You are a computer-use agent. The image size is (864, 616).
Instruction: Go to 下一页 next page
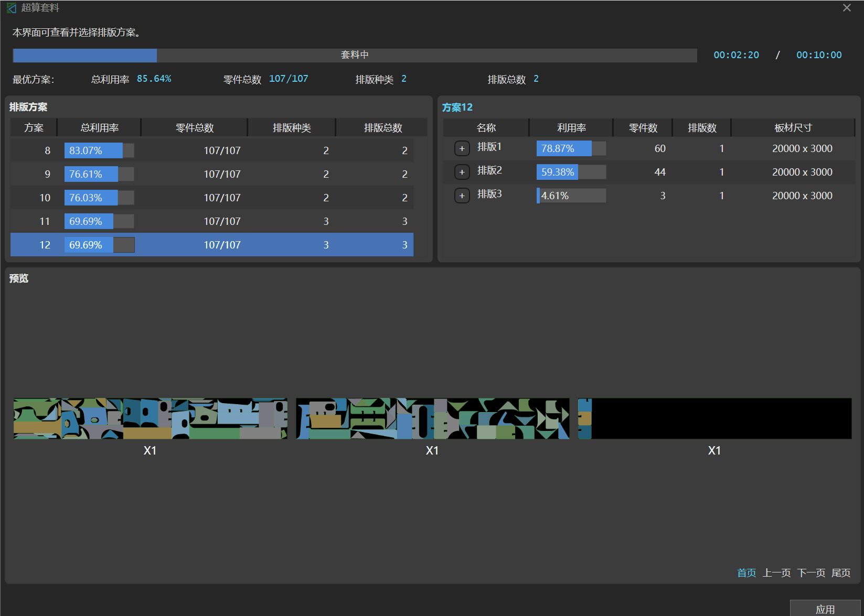pos(811,573)
